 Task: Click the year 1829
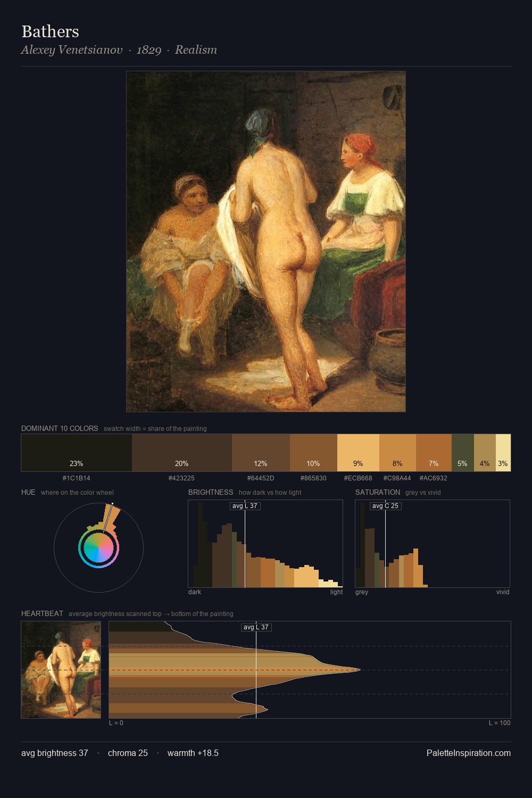click(x=149, y=50)
